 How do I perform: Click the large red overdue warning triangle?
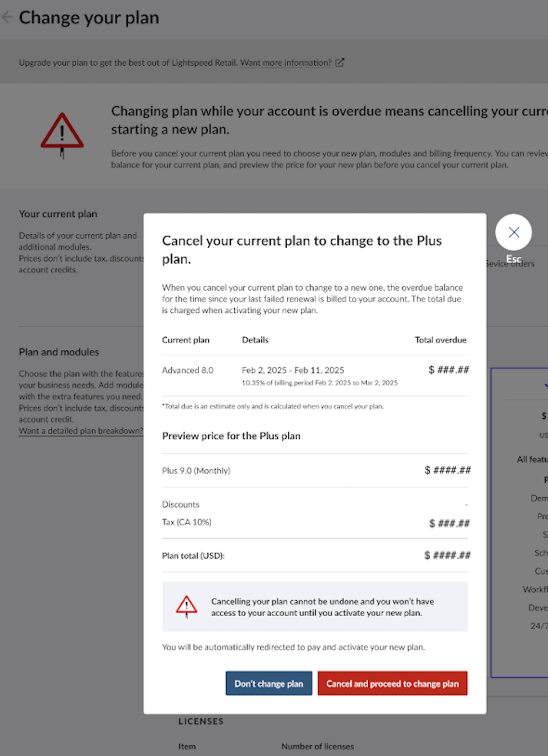[62, 132]
